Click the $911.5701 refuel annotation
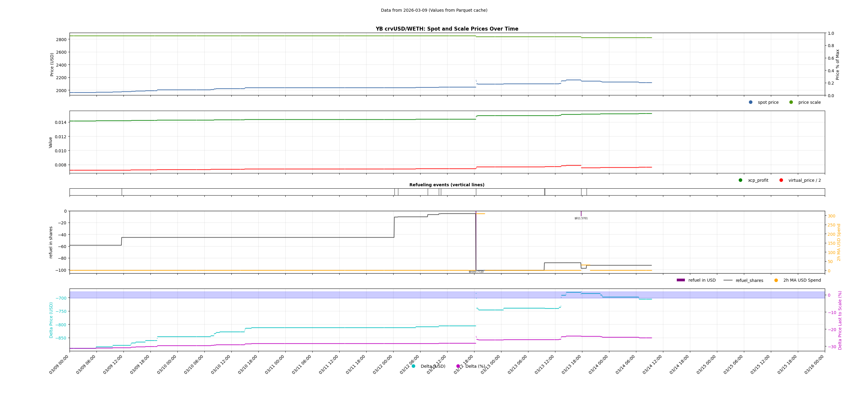Image resolution: width=868 pixels, height=413 pixels. coord(581,218)
